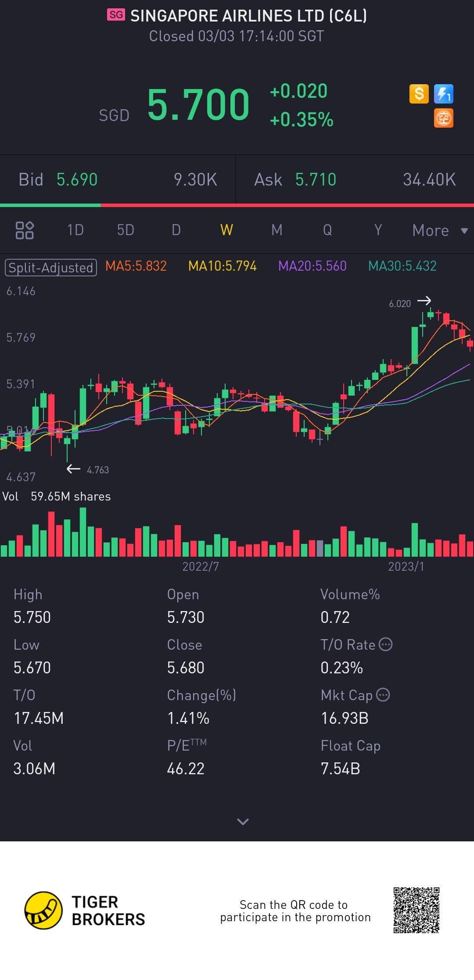Tap the +0.35% change value
Viewport: 474px width, 980px height.
pos(302,119)
